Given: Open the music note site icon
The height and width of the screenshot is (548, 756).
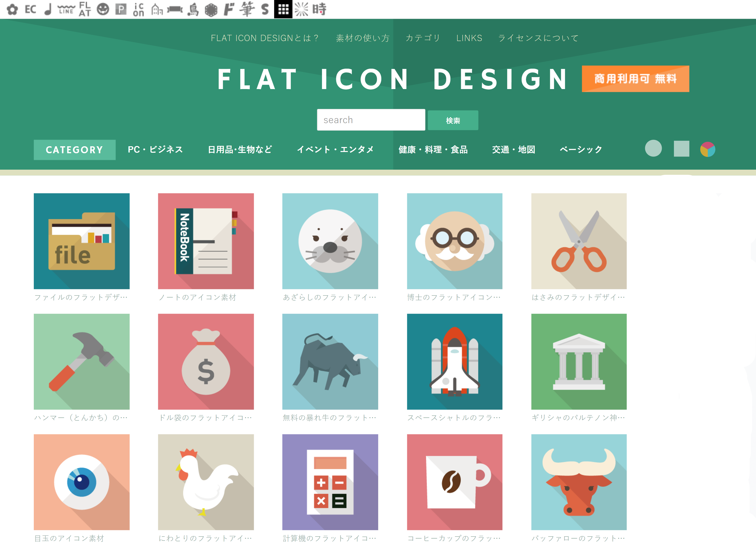Looking at the screenshot, I should point(48,9).
